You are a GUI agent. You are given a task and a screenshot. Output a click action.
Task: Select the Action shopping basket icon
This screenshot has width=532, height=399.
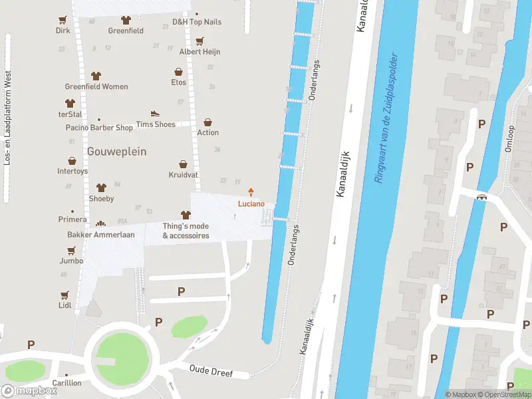[207, 122]
